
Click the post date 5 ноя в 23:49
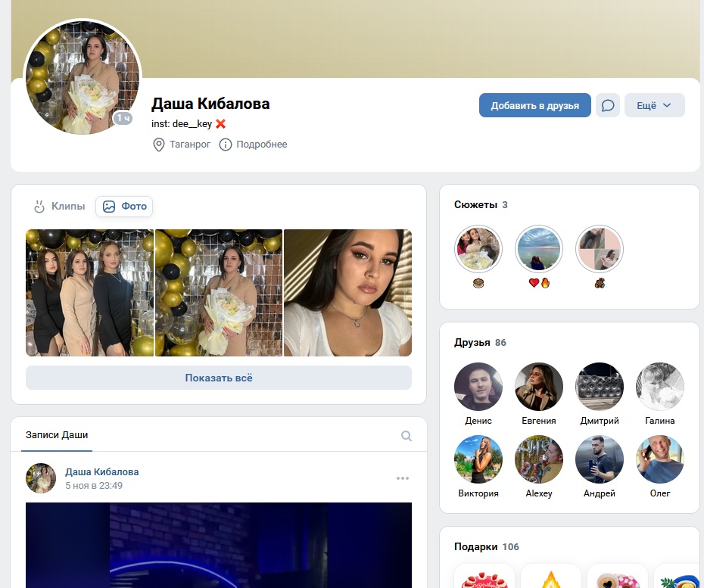[94, 486]
